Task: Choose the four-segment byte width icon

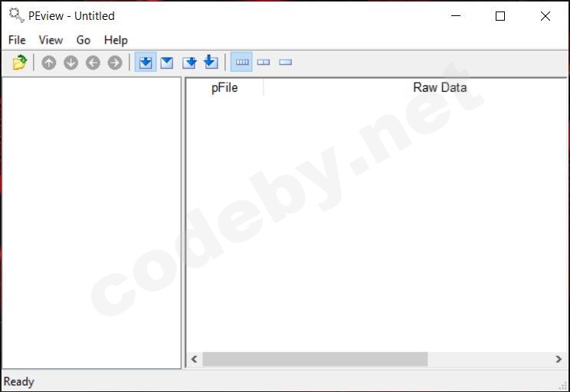Action: pyautogui.click(x=242, y=62)
